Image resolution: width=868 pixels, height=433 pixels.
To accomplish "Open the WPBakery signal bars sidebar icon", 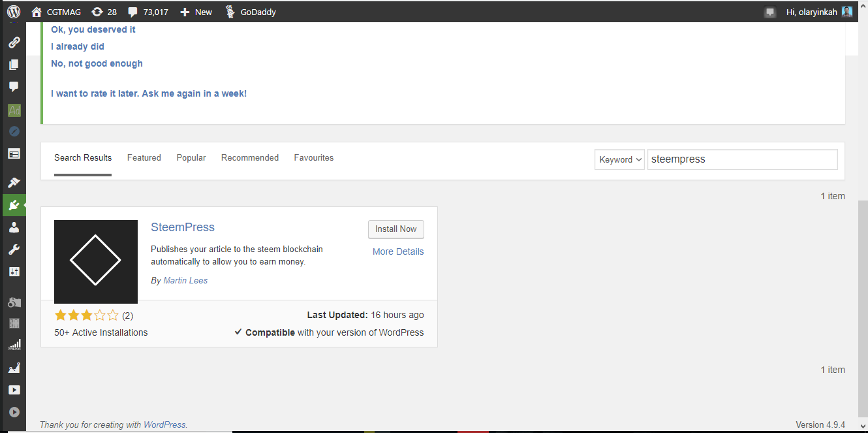I will pos(14,345).
